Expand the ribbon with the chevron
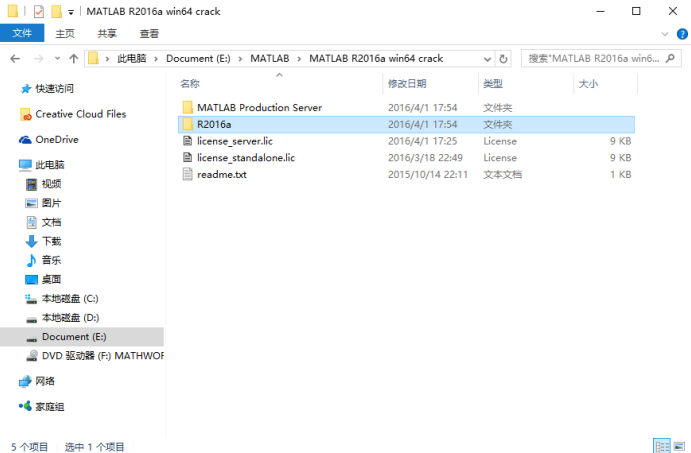The image size is (691, 453). [x=665, y=34]
